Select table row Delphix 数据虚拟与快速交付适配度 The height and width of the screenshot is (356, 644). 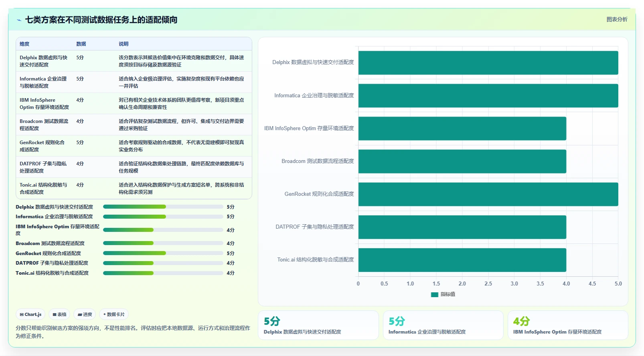point(134,61)
